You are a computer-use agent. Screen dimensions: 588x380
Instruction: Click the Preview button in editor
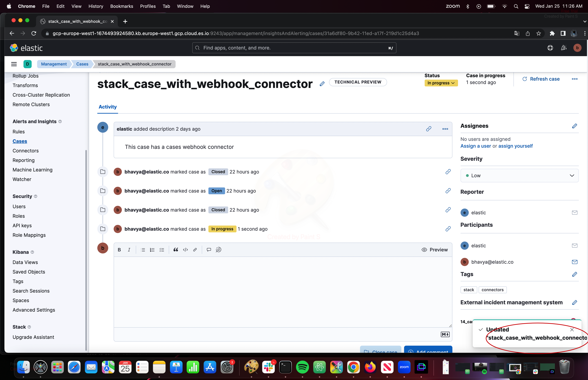(435, 250)
